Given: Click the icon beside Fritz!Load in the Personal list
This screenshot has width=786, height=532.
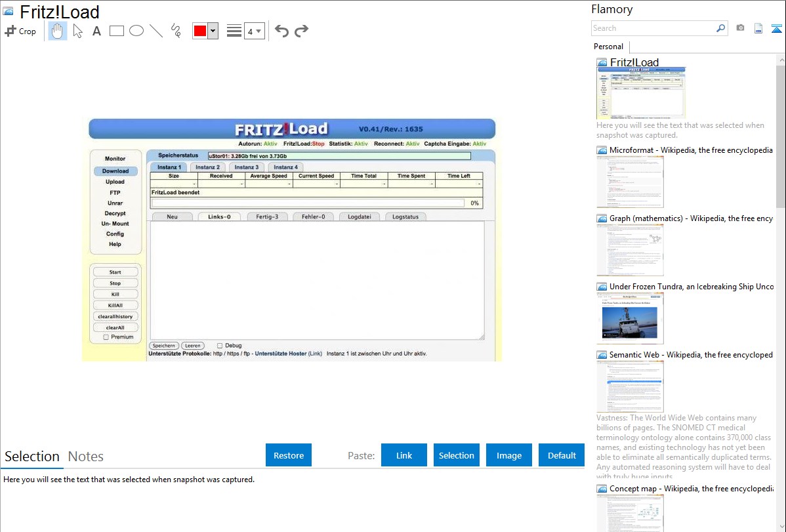Looking at the screenshot, I should pos(602,63).
